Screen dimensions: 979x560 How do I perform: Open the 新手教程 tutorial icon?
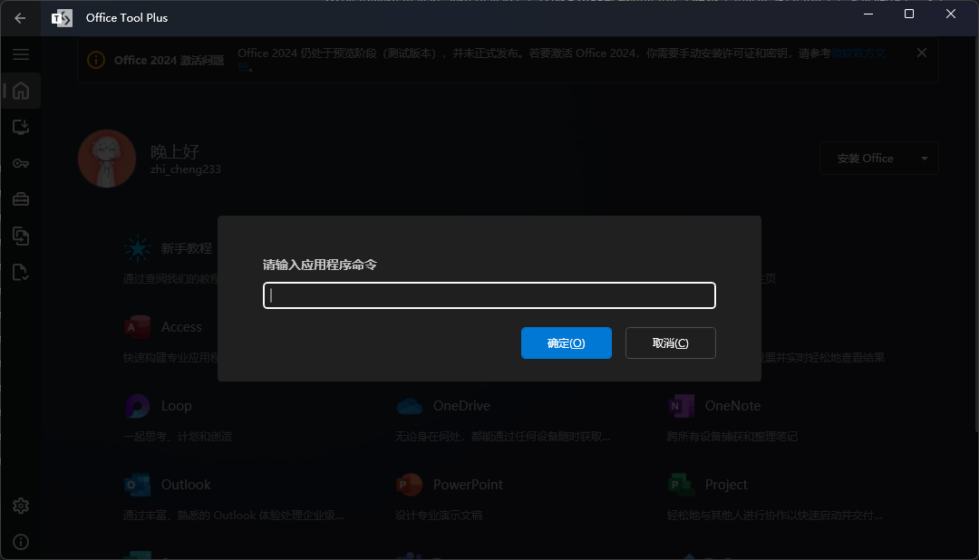[138, 248]
